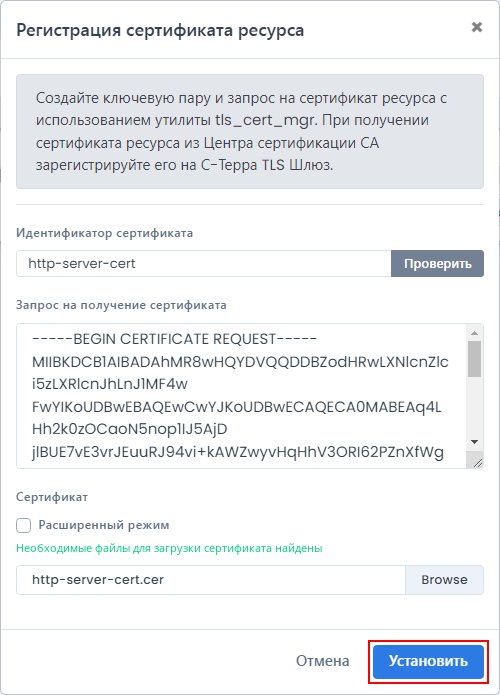Click inside the certificate request textarea
Viewport: 500px width, 695px height.
pyautogui.click(x=242, y=396)
